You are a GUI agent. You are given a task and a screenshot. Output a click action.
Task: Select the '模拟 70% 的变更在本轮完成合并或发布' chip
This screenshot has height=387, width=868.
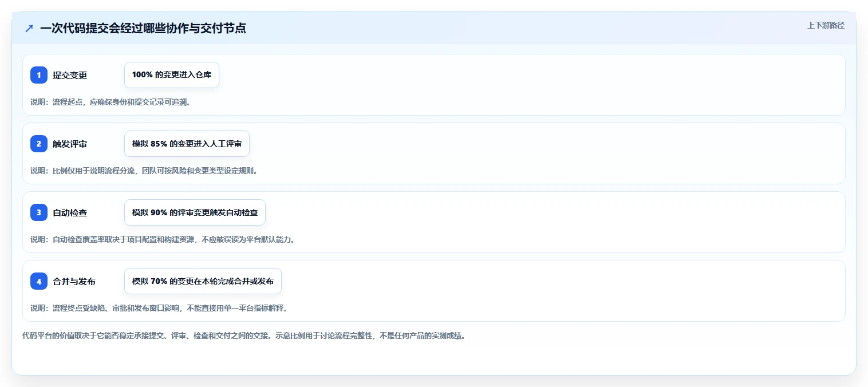[203, 281]
